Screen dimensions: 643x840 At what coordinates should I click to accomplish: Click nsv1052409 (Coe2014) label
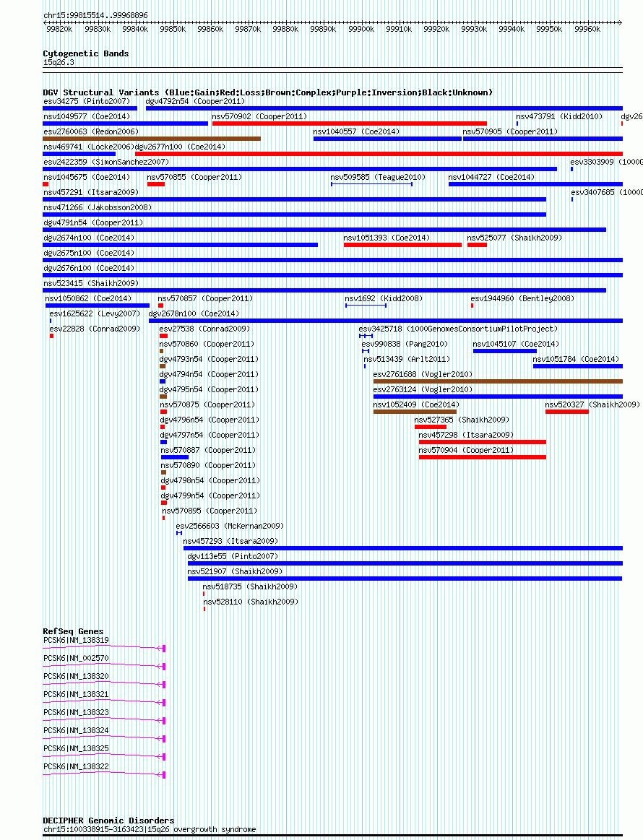point(416,404)
